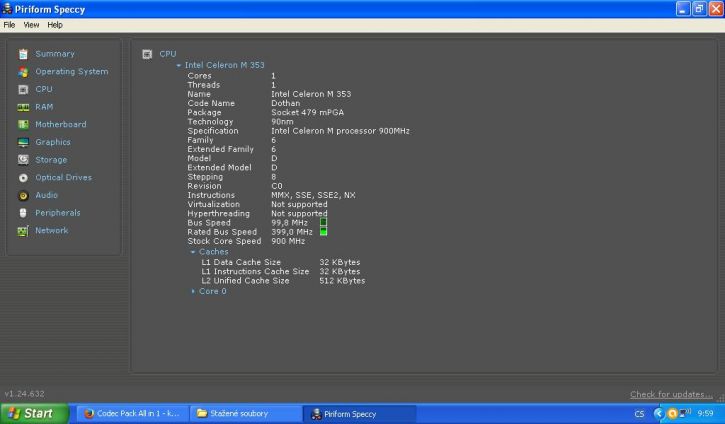Select the Audio label
Viewport: 725px width, 424px height.
(x=46, y=196)
